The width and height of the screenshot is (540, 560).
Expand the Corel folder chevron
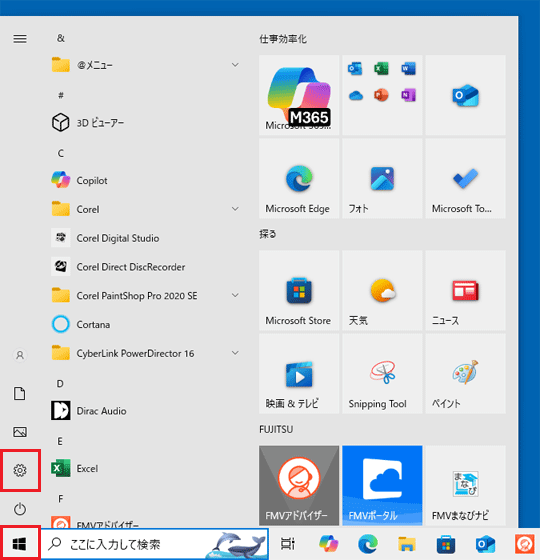click(x=235, y=209)
